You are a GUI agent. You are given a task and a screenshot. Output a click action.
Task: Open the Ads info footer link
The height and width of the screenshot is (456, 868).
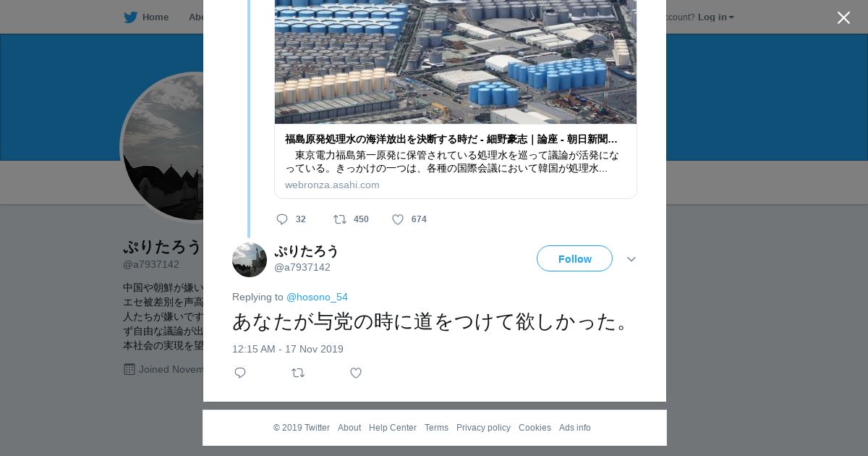(x=575, y=428)
